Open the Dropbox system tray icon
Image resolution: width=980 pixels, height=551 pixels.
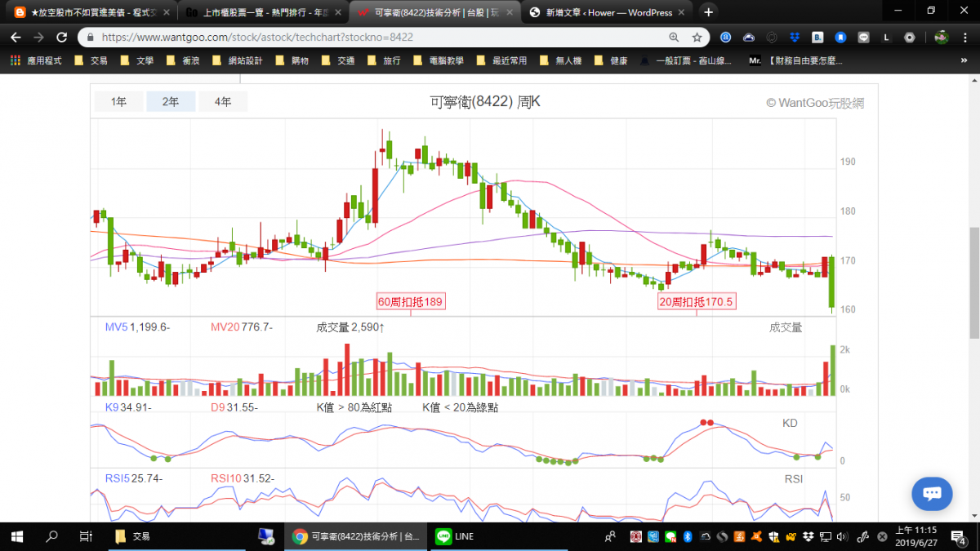(808, 536)
